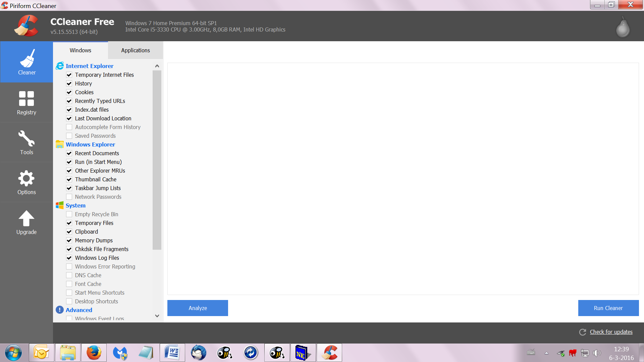This screenshot has width=644, height=362.
Task: Click the Check for updates link
Action: [611, 332]
